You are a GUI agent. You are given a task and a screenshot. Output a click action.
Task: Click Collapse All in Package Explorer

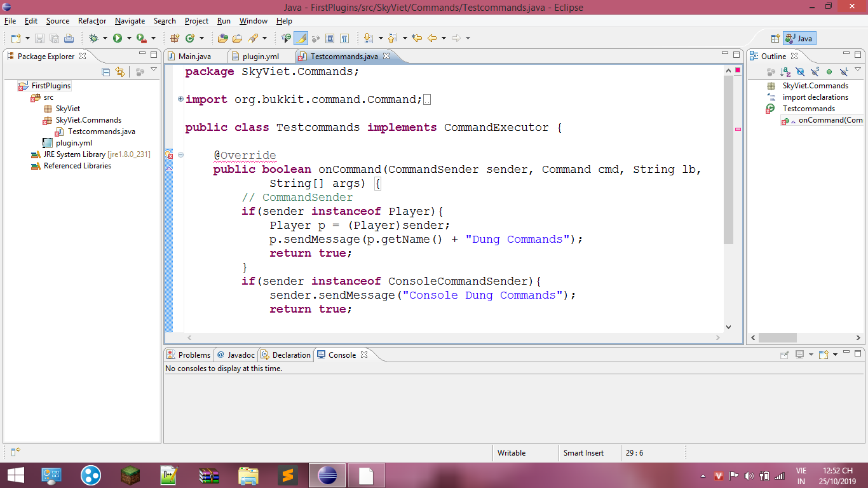pyautogui.click(x=106, y=72)
